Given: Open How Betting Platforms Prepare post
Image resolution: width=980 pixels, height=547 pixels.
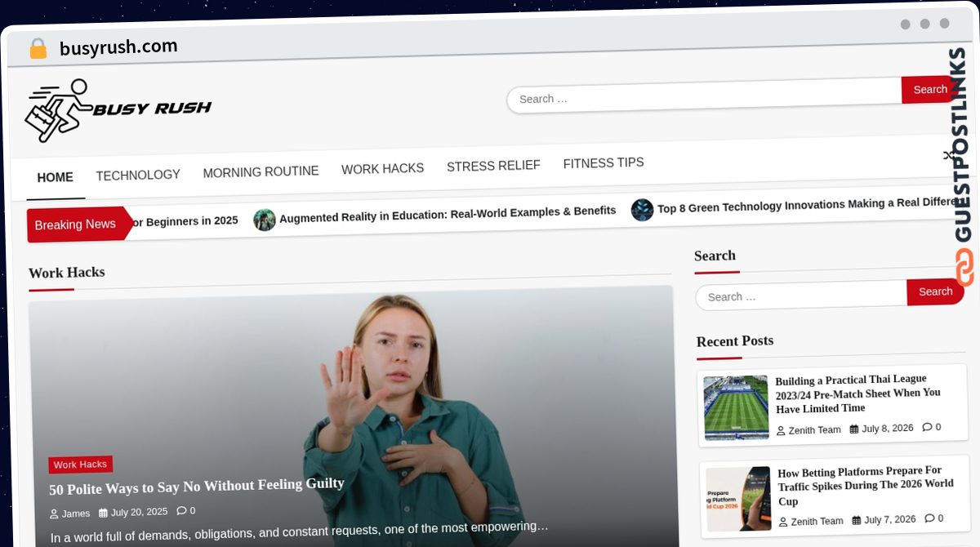Looking at the screenshot, I should click(x=865, y=486).
